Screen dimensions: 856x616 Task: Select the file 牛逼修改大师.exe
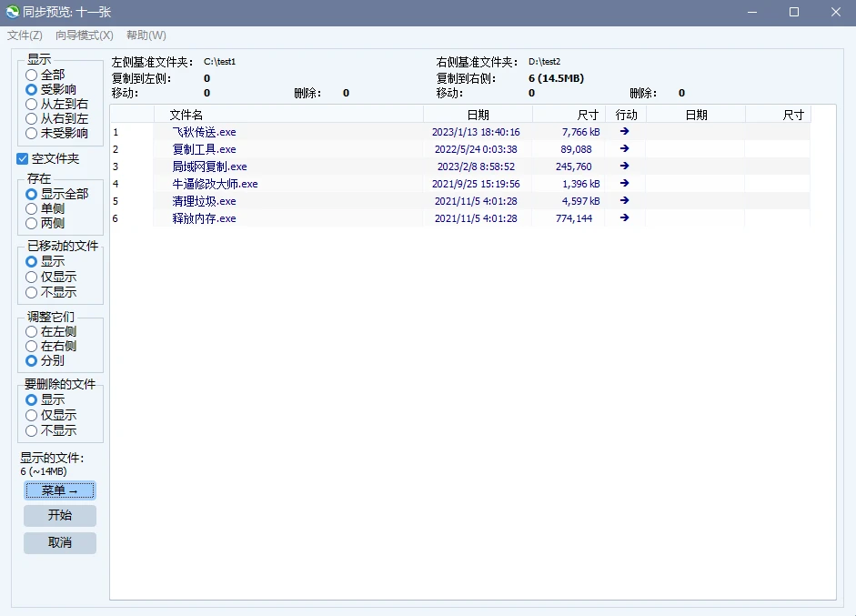(215, 184)
